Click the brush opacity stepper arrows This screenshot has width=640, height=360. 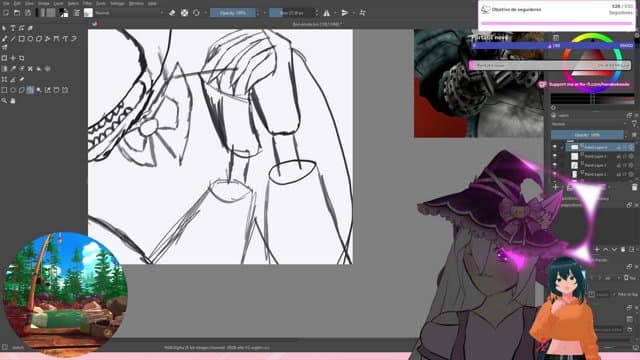point(258,13)
